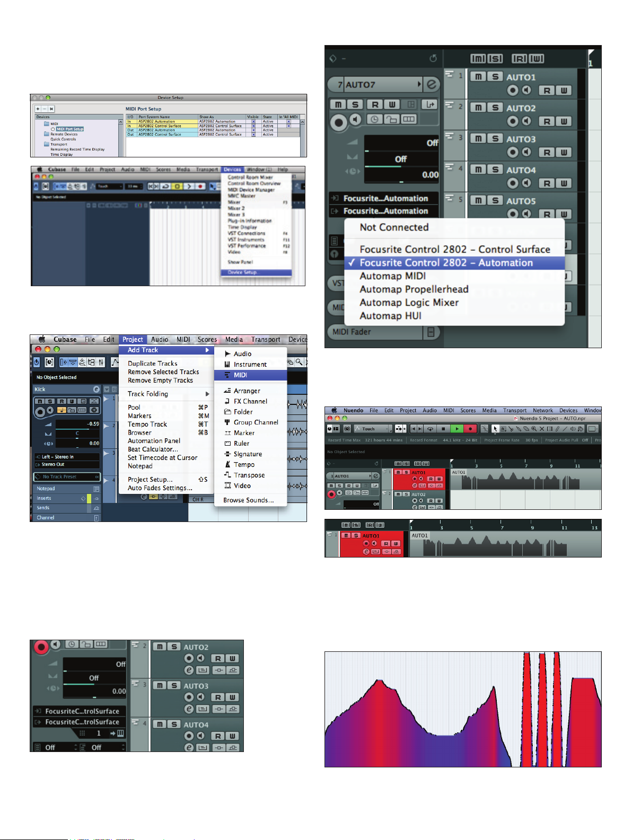Select 'Focusrite Control 2802 – Control Surface' option

pos(454,250)
